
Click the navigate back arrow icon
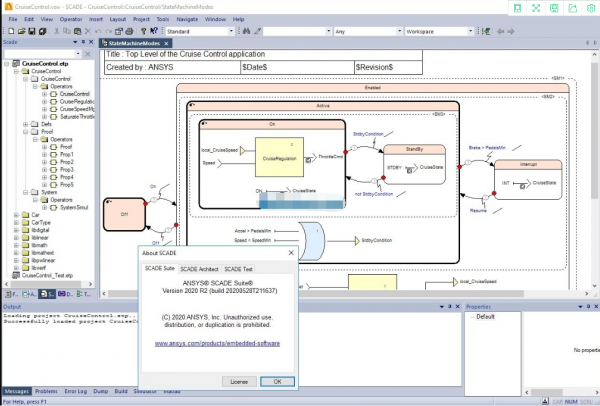pos(501,31)
